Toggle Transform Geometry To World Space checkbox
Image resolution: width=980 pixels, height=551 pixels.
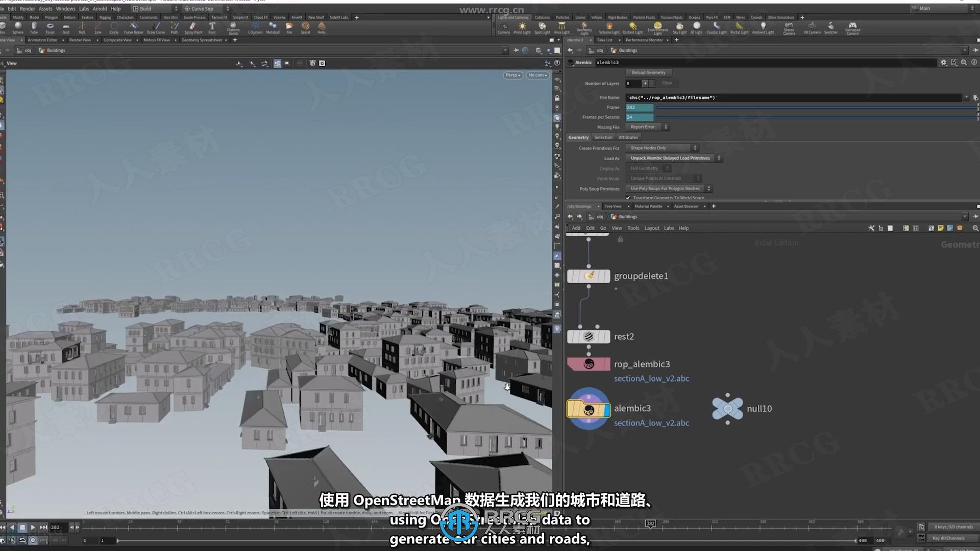pyautogui.click(x=628, y=197)
